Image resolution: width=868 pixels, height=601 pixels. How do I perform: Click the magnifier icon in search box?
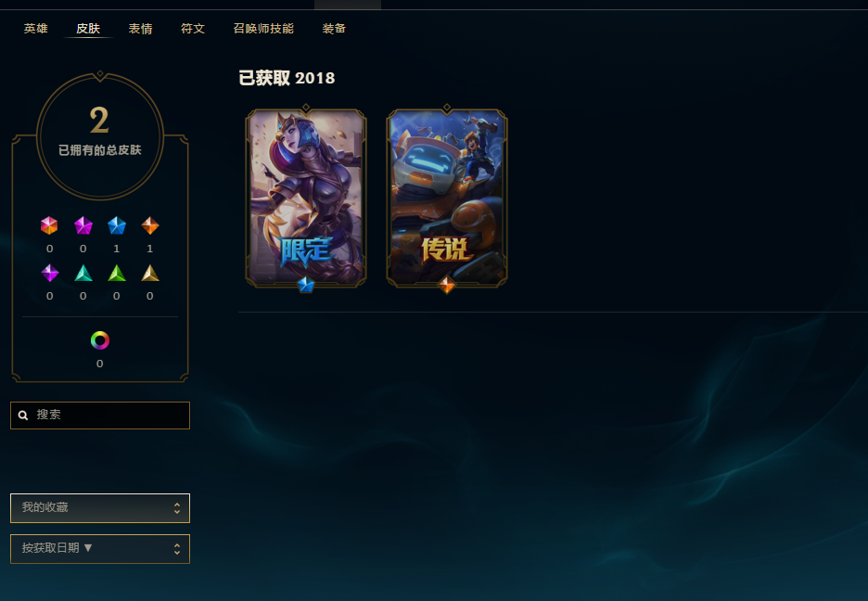23,416
